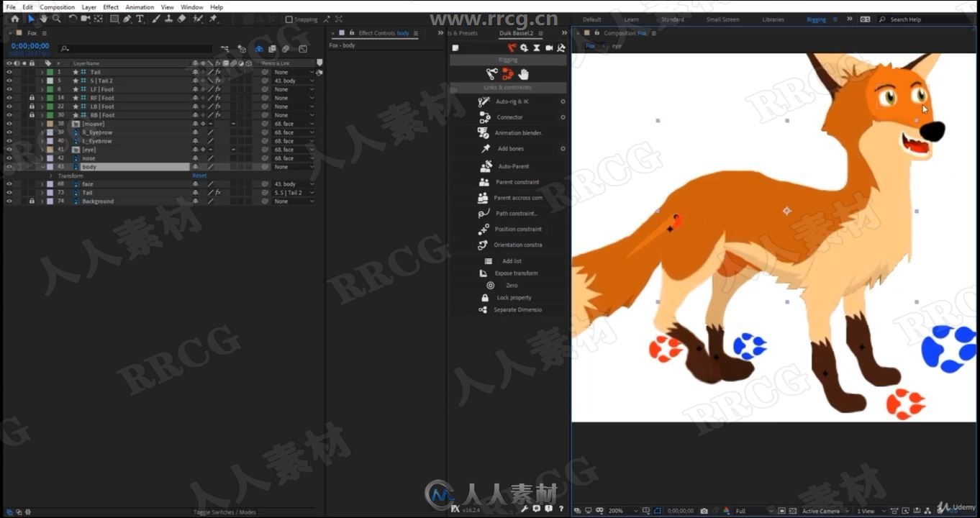Click the Animation blender icon
The height and width of the screenshot is (518, 980).
[x=484, y=133]
